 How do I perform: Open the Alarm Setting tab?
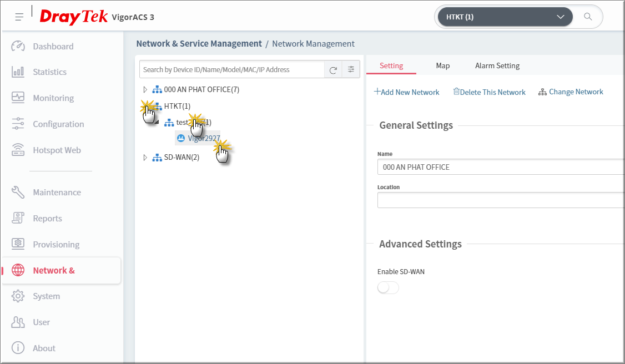497,65
